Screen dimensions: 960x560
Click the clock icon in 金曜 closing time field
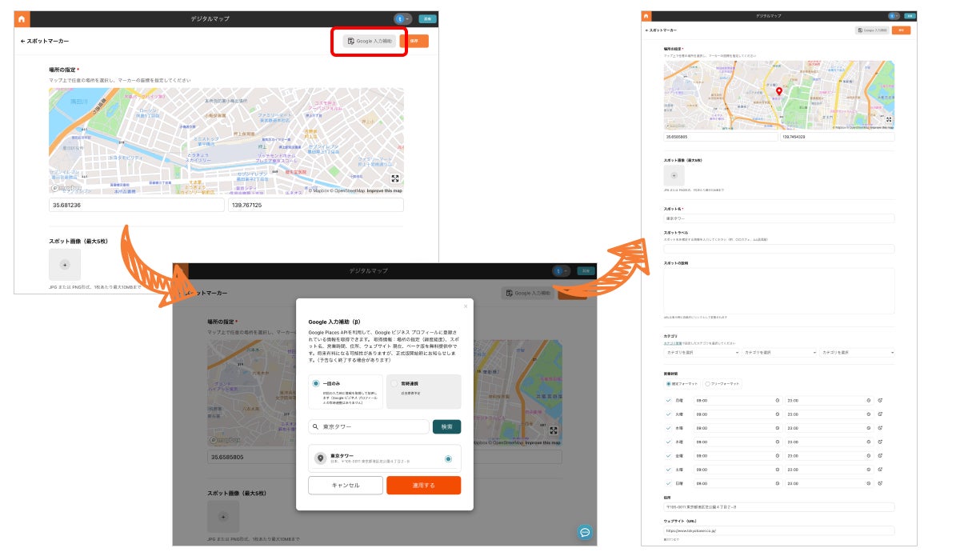point(869,456)
